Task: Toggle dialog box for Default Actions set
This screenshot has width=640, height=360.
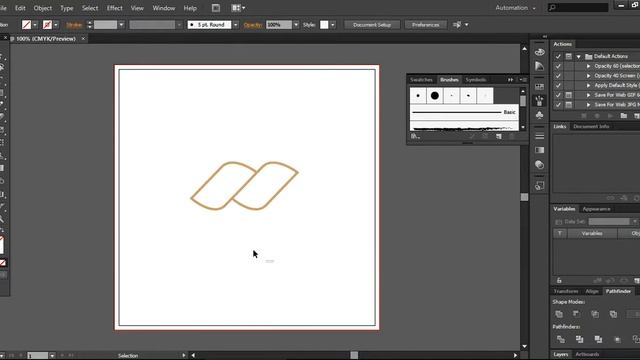Action: (x=569, y=56)
